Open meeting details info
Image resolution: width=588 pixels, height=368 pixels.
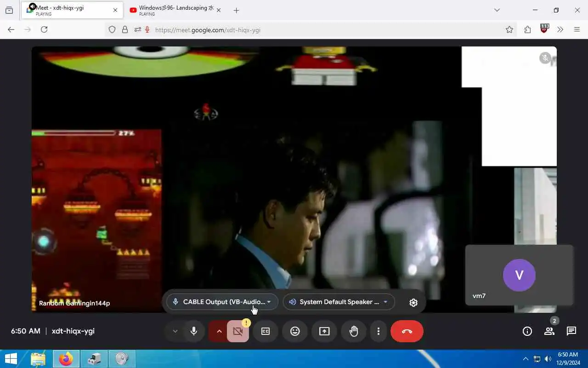[x=527, y=331]
